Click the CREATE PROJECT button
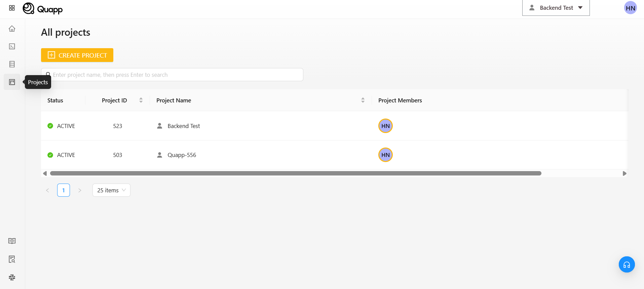Screen dimensions: 644x289 tap(77, 55)
